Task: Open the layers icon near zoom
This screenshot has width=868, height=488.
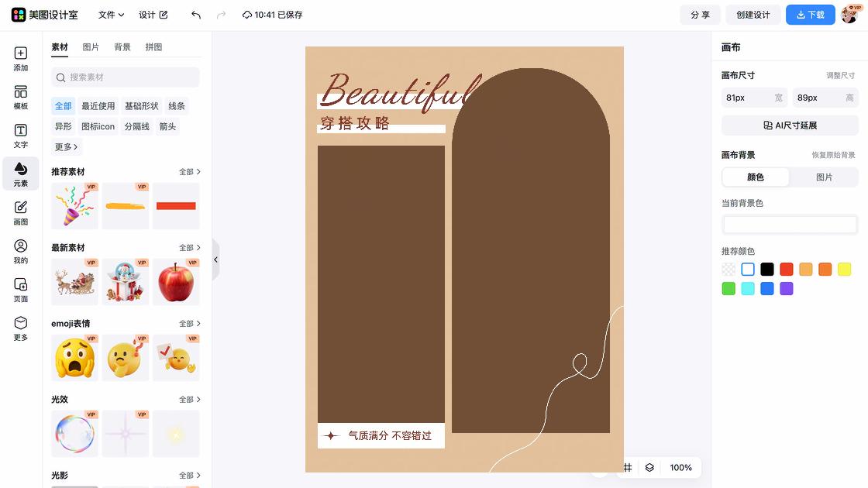Action: [649, 468]
